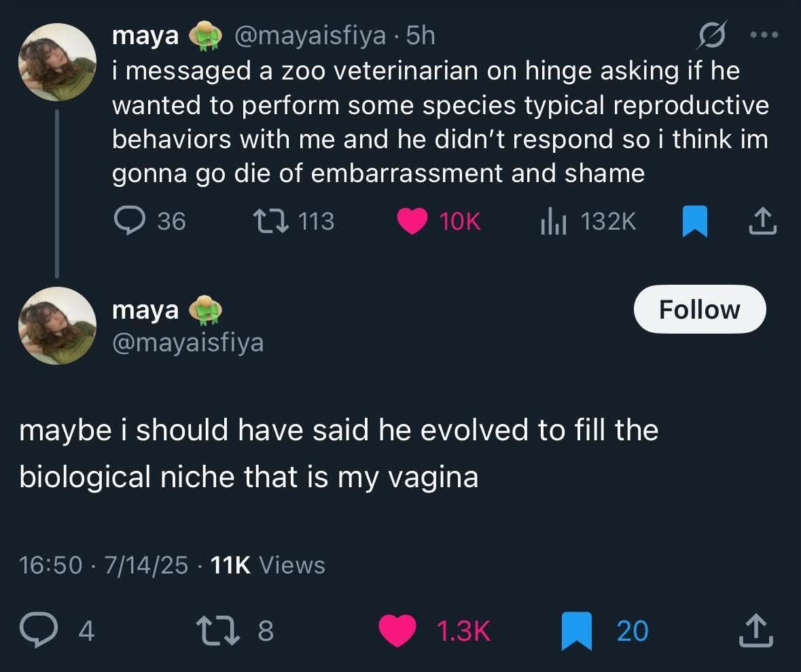Repost the second tweet with 8 reposts
The width and height of the screenshot is (801, 672).
(x=216, y=630)
